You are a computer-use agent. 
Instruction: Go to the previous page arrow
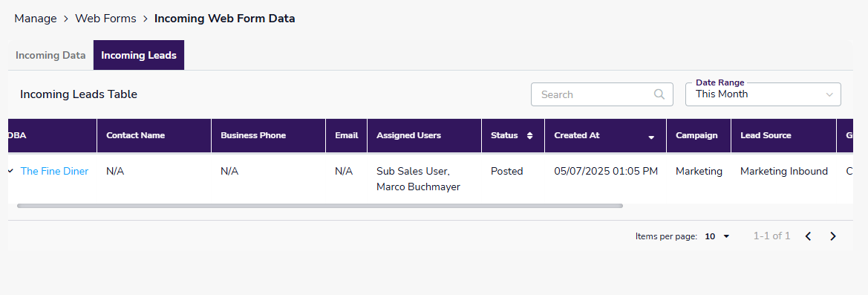(808, 236)
